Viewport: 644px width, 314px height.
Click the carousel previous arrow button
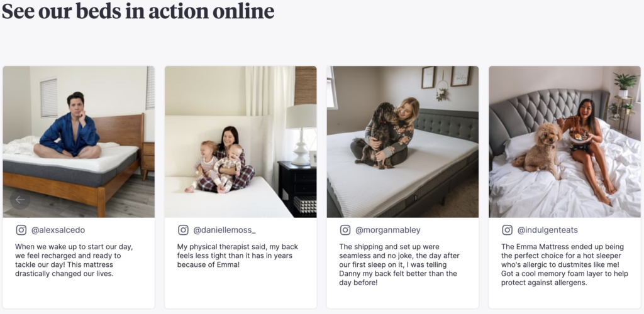click(x=20, y=200)
